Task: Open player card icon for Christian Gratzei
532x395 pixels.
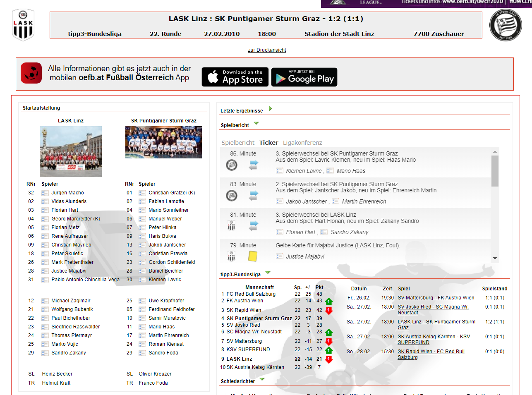Action: pos(142,193)
